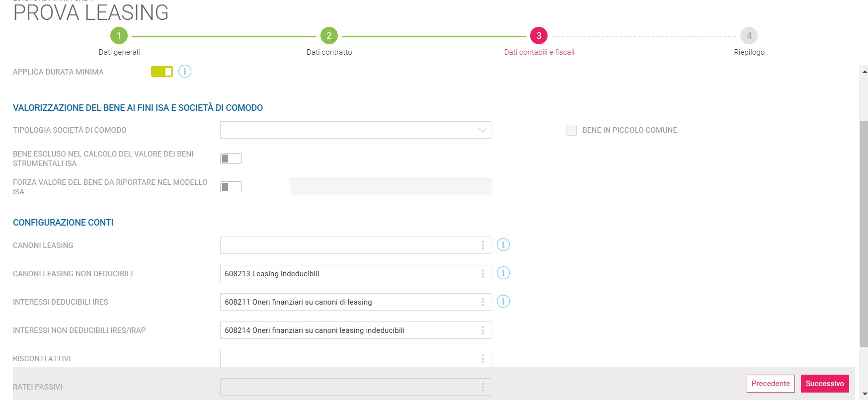Open three-dot lookup in Risconti Attivi field
The width and height of the screenshot is (868, 400).
(482, 359)
